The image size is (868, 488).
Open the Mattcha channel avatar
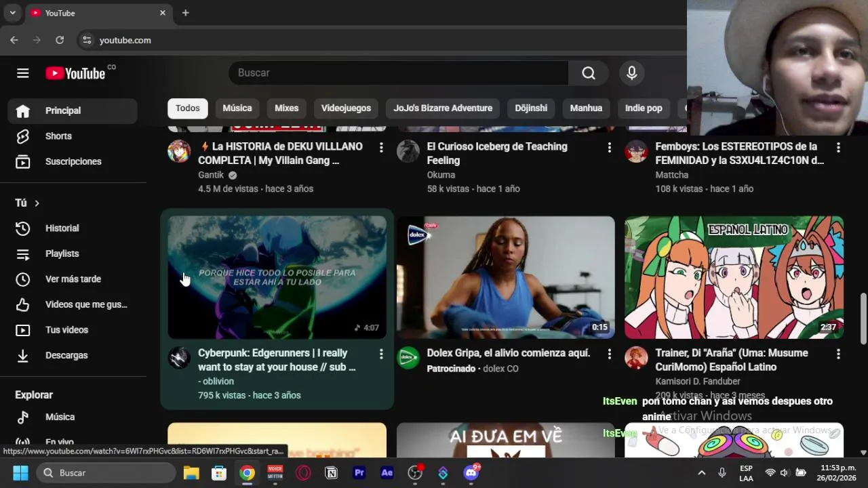click(636, 151)
